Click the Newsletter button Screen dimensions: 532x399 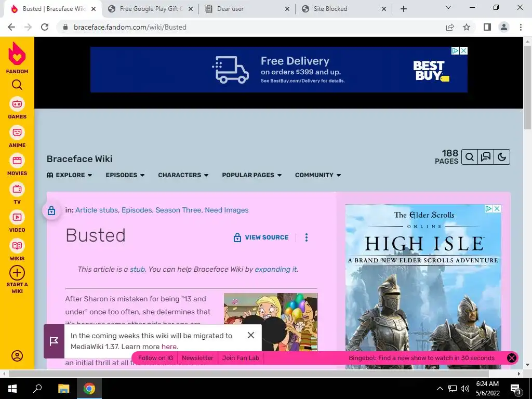[x=197, y=358]
